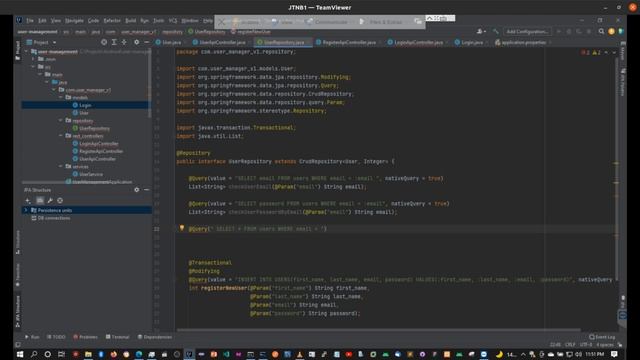This screenshot has width=640, height=360.
Task: Click the plus add icon in JPA Structure
Action: [28, 200]
